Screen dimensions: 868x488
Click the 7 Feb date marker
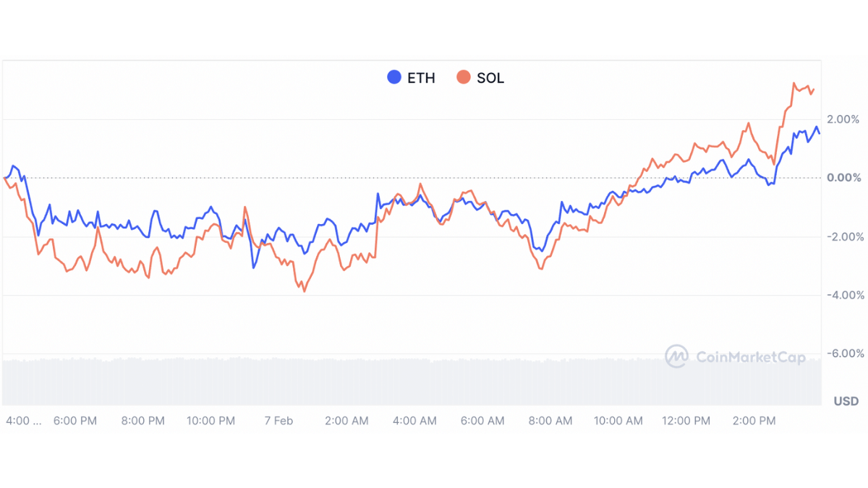point(278,421)
